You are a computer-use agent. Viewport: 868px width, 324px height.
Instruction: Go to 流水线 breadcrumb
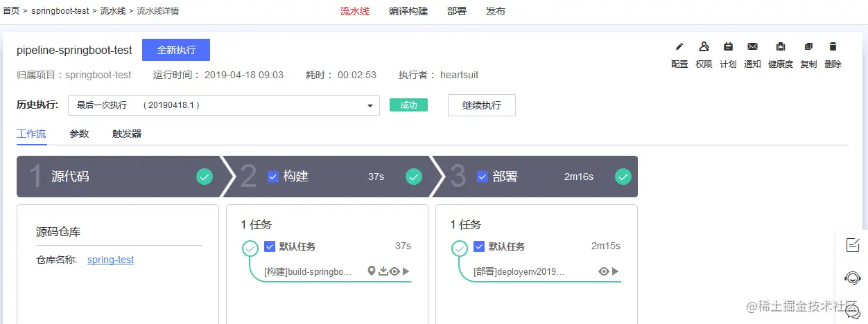[x=113, y=11]
